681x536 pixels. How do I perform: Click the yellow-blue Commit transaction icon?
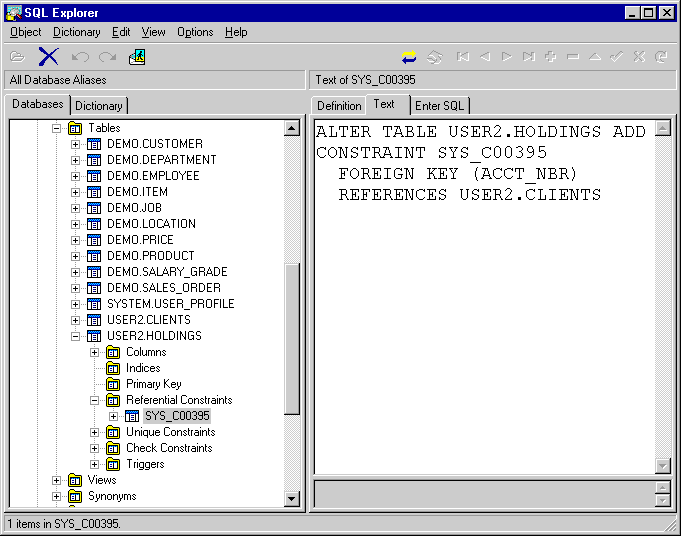click(409, 57)
